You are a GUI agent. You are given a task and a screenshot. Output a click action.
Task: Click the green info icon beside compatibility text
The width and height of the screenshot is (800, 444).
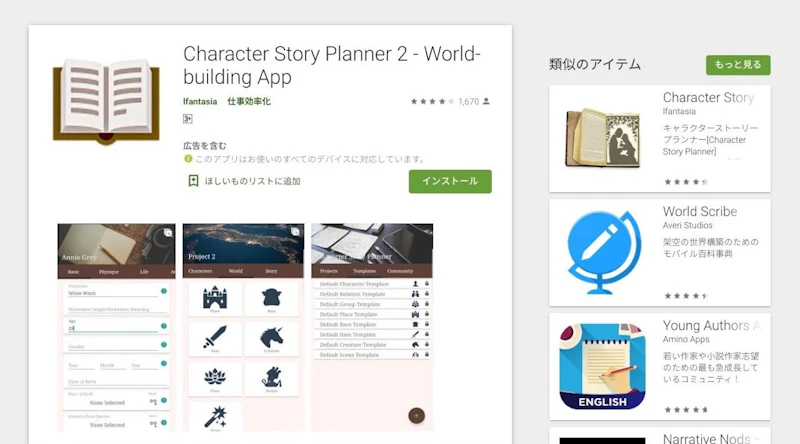[x=188, y=159]
